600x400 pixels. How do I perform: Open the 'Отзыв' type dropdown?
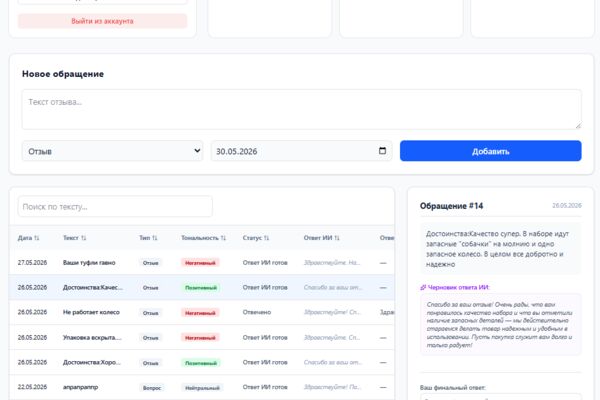[112, 151]
